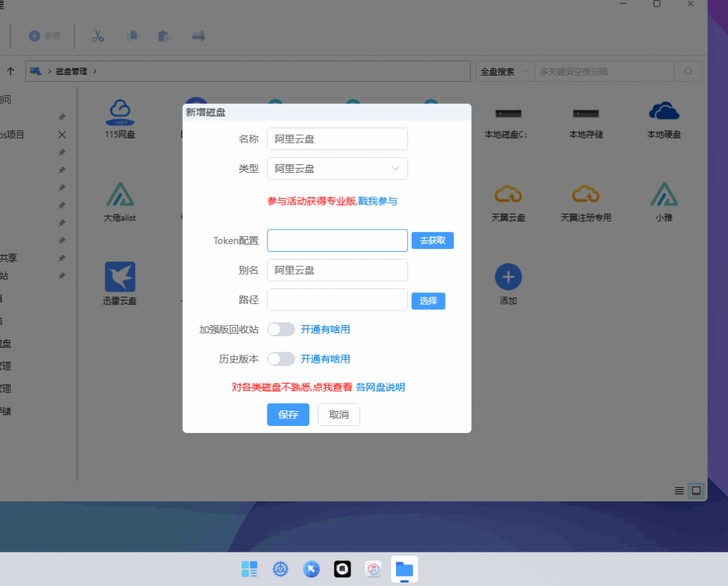Image resolution: width=728 pixels, height=586 pixels.
Task: Enable the 加强版回收站 switch
Action: pyautogui.click(x=281, y=329)
